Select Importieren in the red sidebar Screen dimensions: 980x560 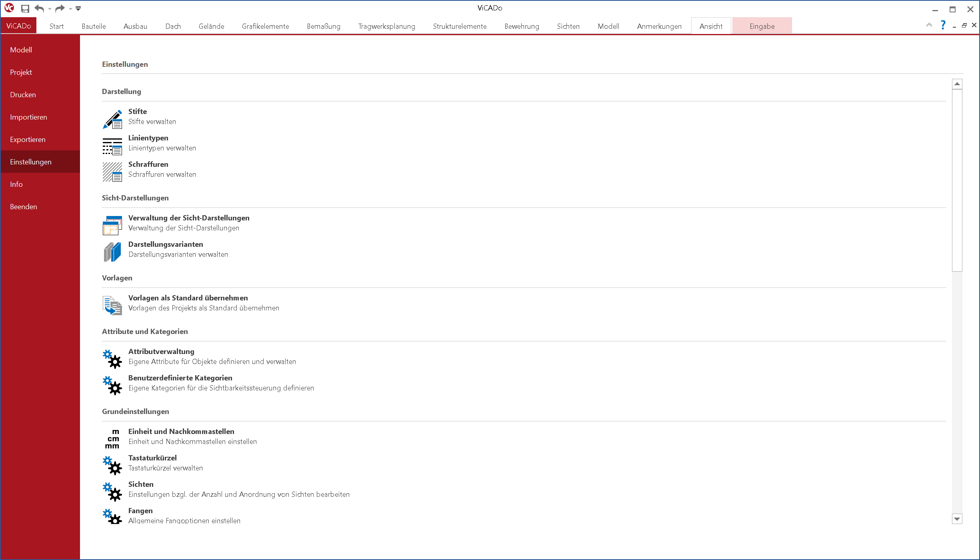40,117
